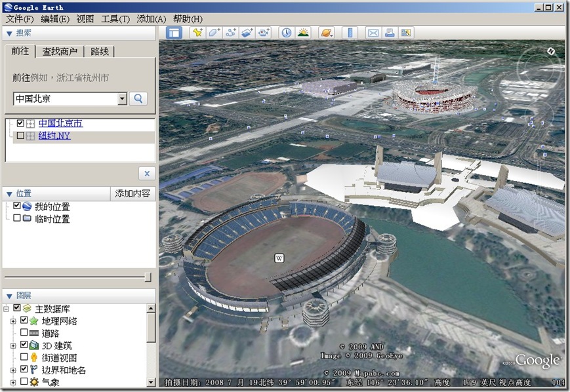Expand the 地理网络 tree node
The image size is (570, 392).
[14, 321]
